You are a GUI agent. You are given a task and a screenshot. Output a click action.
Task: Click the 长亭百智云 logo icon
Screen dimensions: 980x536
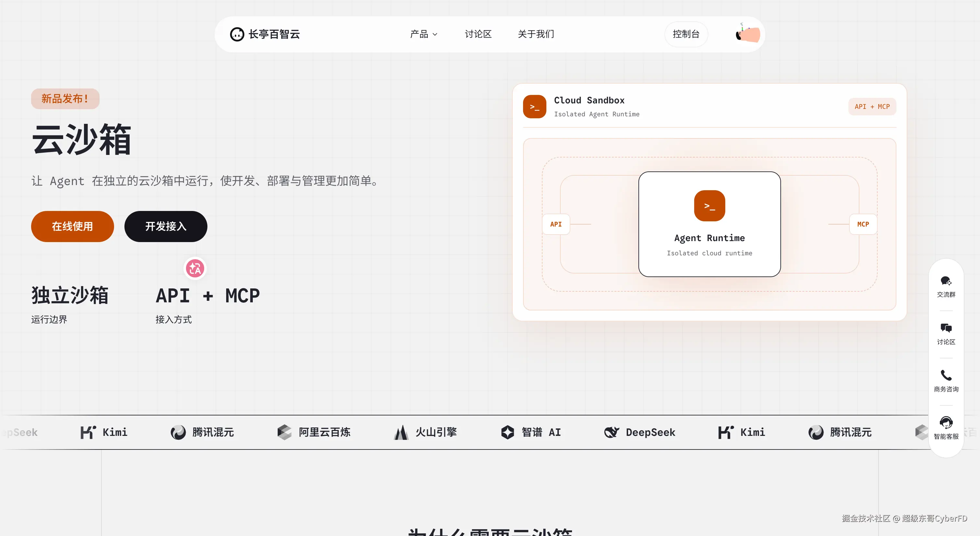[237, 34]
